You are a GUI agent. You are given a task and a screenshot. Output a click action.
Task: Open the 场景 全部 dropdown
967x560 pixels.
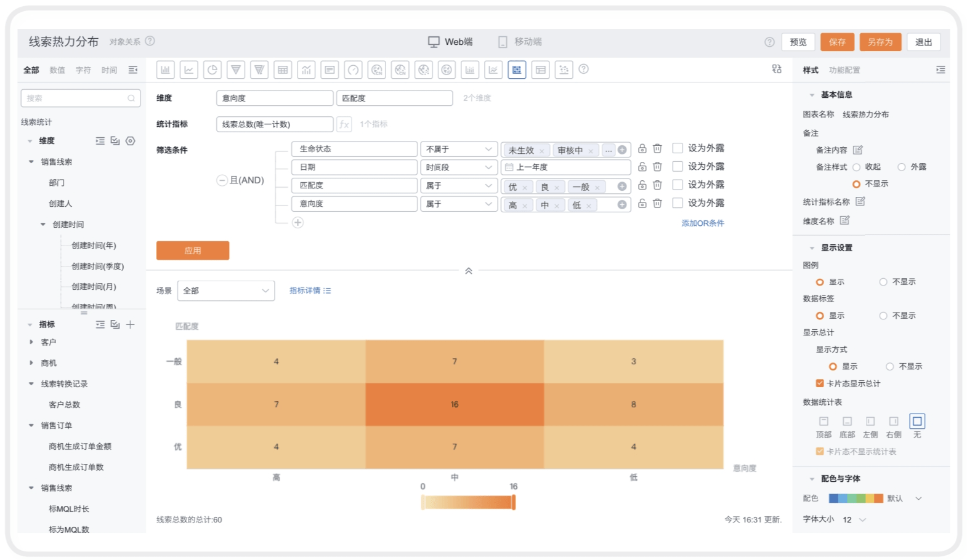coord(226,290)
